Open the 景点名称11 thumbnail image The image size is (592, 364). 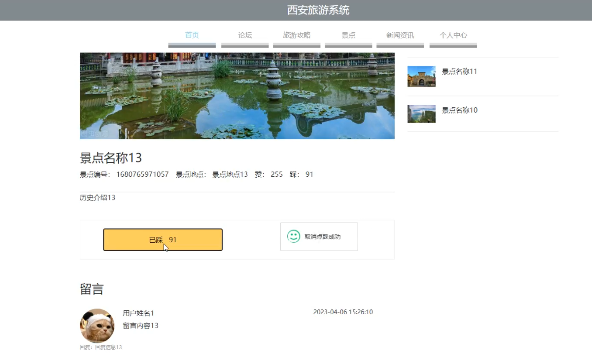[x=421, y=76]
